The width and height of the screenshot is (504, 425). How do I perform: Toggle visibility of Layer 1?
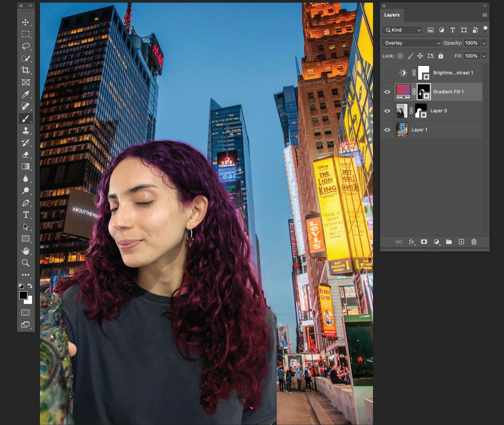(387, 130)
